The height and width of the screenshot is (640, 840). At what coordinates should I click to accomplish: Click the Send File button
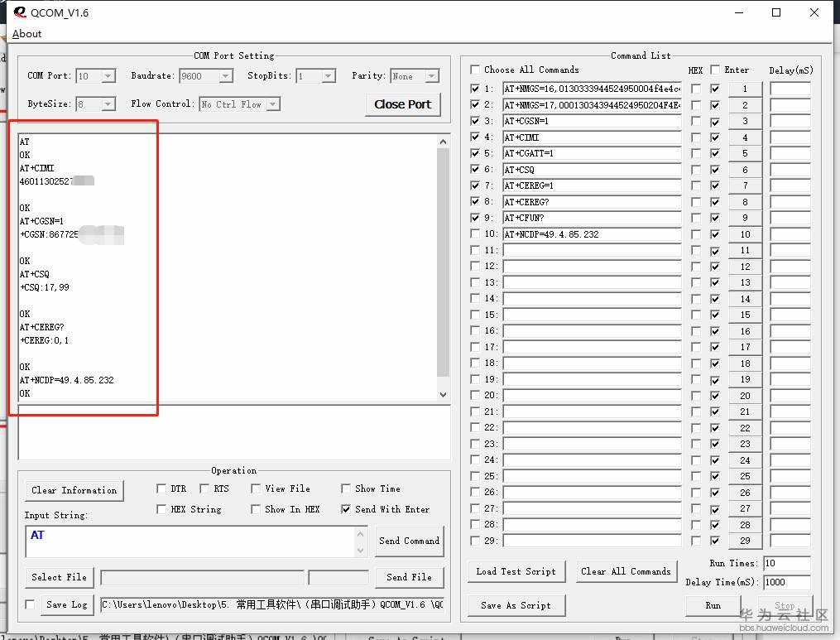coord(410,577)
